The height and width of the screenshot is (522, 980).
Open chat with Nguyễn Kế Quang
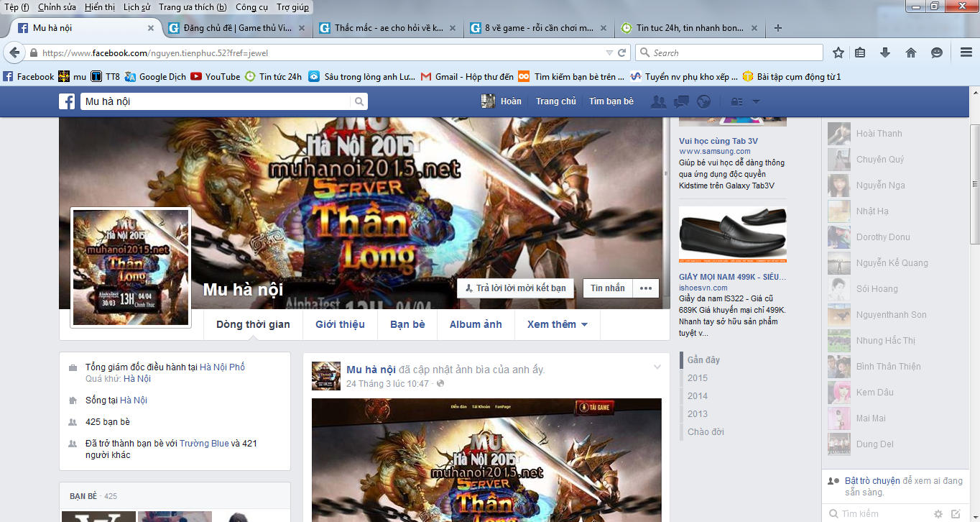893,263
